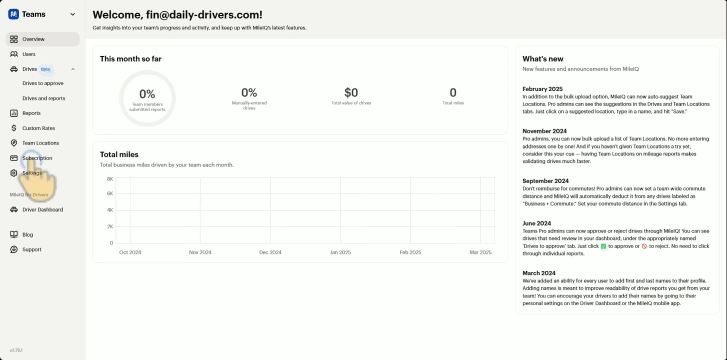Click the Reports chart icon
Screen dimensions: 727x360
[14, 113]
